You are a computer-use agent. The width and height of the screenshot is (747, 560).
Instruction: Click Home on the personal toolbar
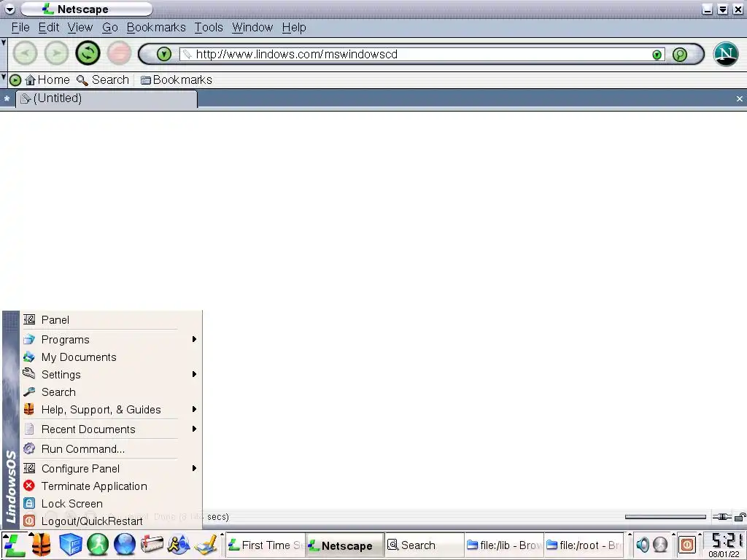[47, 80]
